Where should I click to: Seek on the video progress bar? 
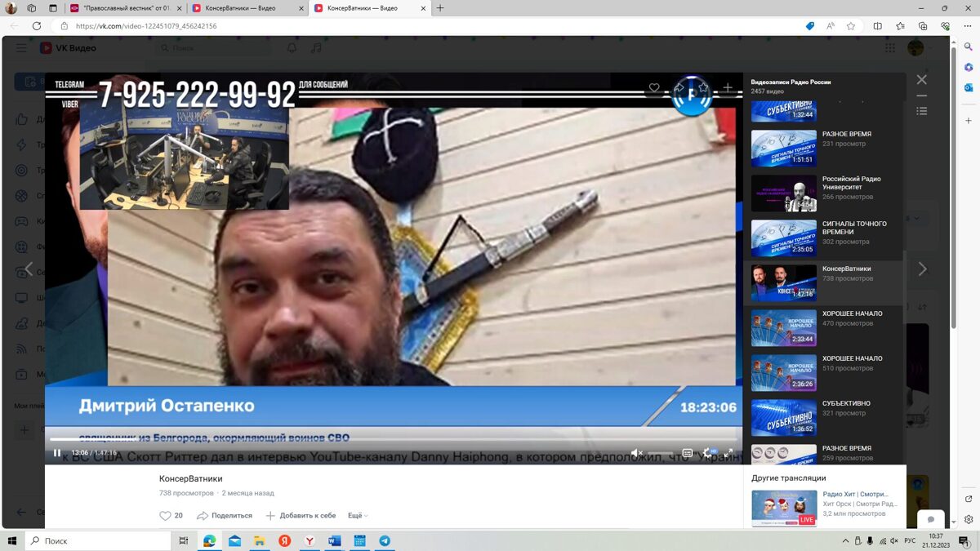392,440
